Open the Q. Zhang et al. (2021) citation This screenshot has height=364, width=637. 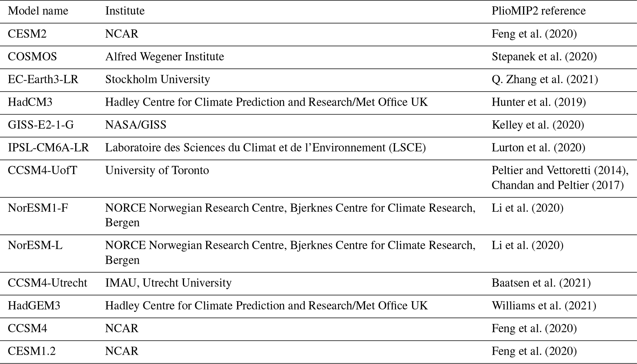[545, 79]
